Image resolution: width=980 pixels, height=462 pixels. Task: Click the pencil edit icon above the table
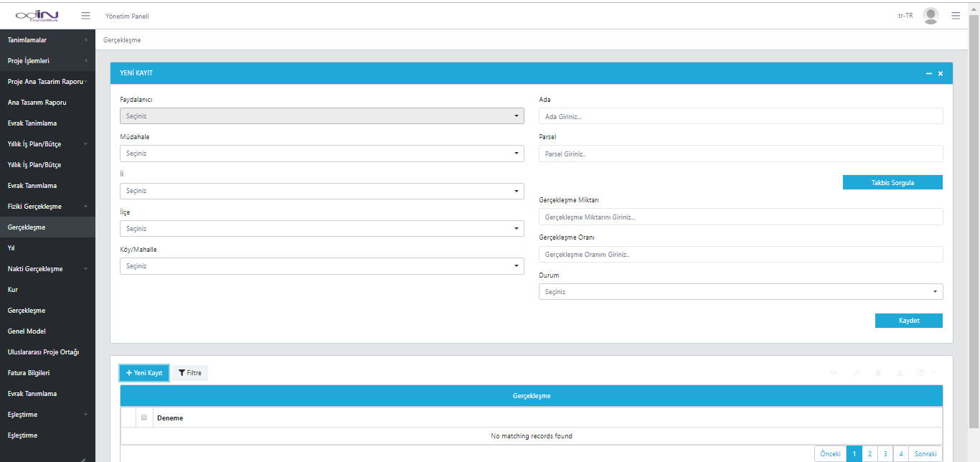tap(856, 372)
